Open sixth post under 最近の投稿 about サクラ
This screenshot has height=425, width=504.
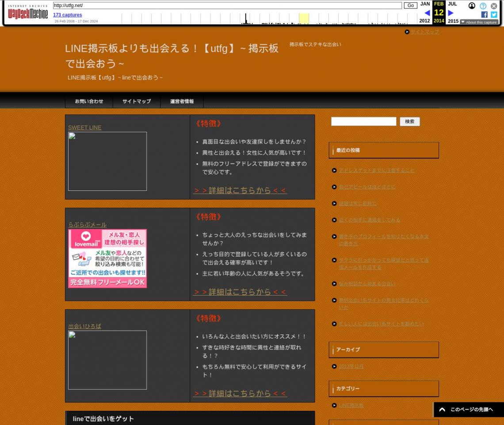tap(383, 263)
